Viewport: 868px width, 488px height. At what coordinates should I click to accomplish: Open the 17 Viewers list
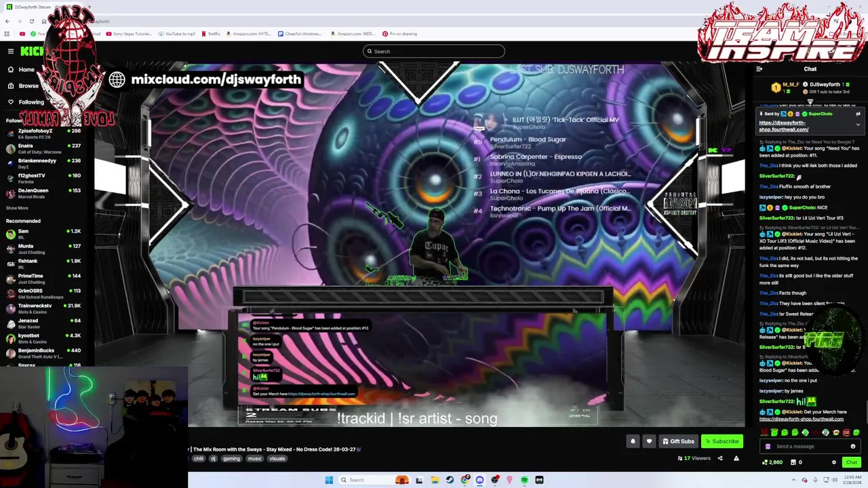pyautogui.click(x=694, y=459)
